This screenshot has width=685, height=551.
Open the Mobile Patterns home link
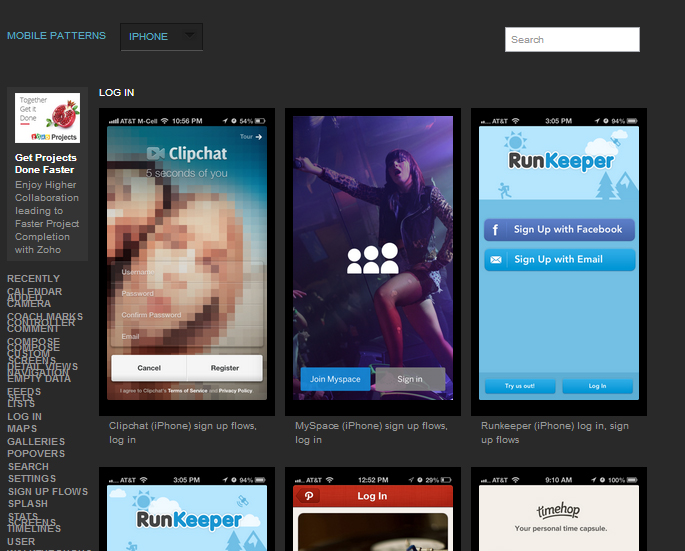click(56, 35)
